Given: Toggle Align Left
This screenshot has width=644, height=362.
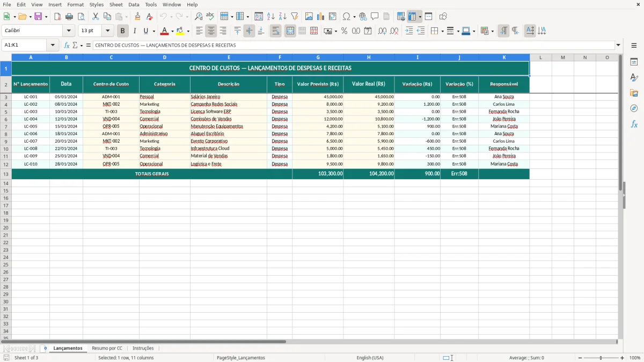Looking at the screenshot, I should pos(199,31).
